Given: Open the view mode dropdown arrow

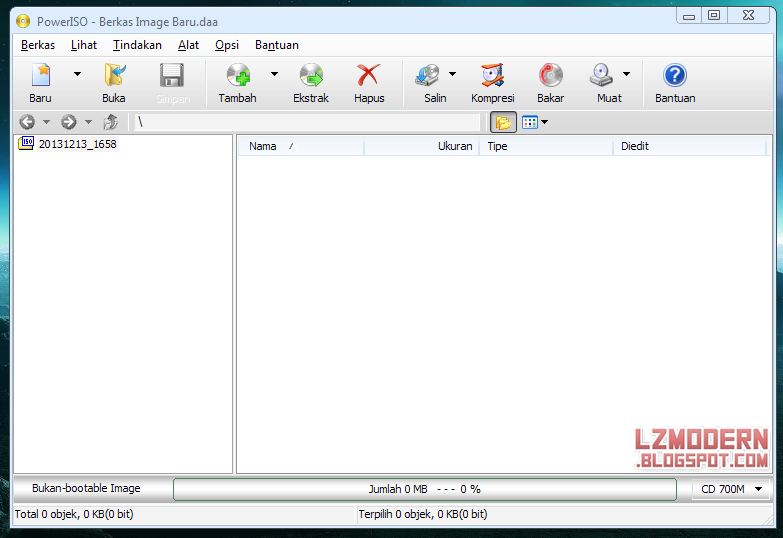Looking at the screenshot, I should pos(544,122).
